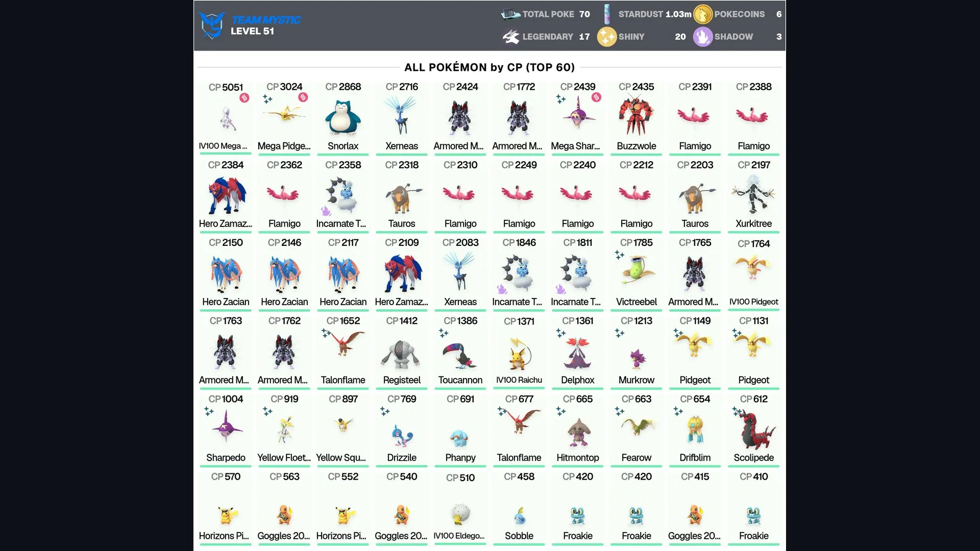Click shadow flame mark on Incarnate T CP 2358
Screen dimensions: 980x551
point(326,211)
